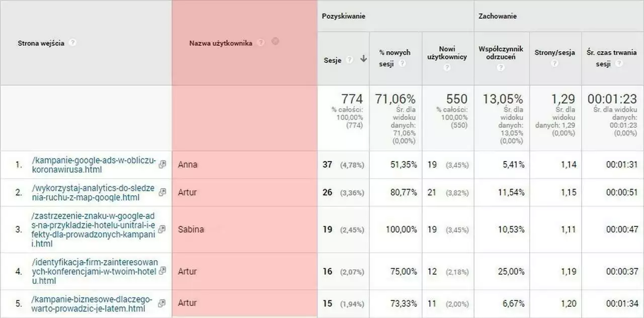Open external link icon for hotelu-unitral page
The image size is (644, 318).
[x=162, y=229]
